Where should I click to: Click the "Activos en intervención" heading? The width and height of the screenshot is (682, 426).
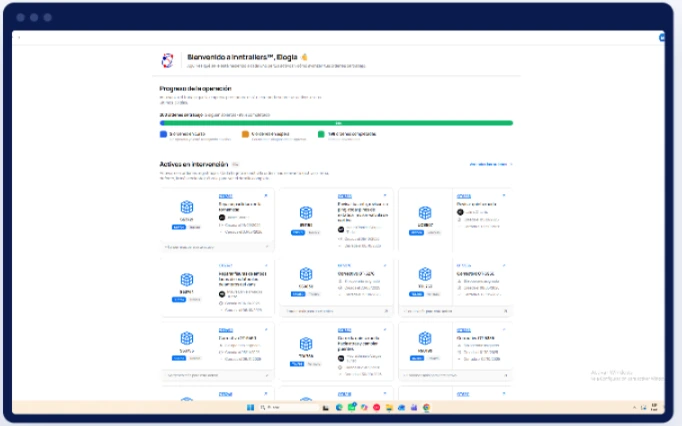coord(194,164)
